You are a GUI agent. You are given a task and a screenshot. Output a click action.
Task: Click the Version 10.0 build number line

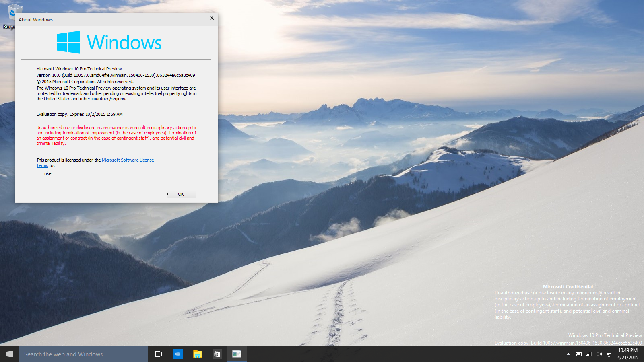point(116,75)
